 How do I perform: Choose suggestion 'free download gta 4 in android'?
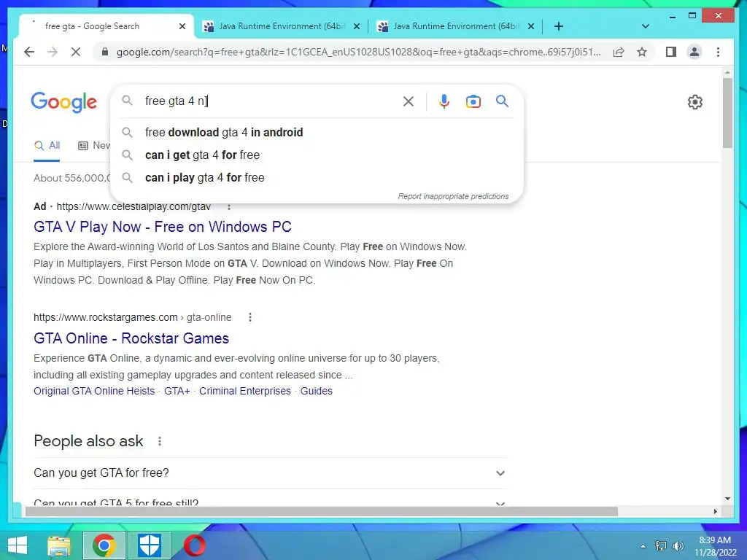click(x=317, y=133)
